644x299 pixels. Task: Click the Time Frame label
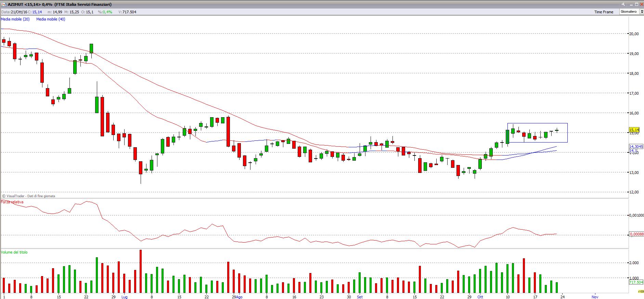pos(604,12)
